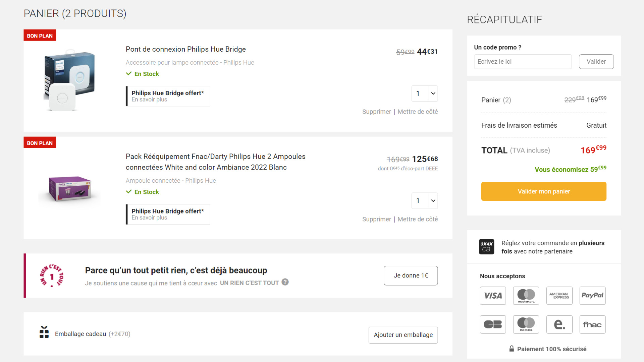
Task: Remove the Hue Bridge via Supprimer
Action: [376, 112]
